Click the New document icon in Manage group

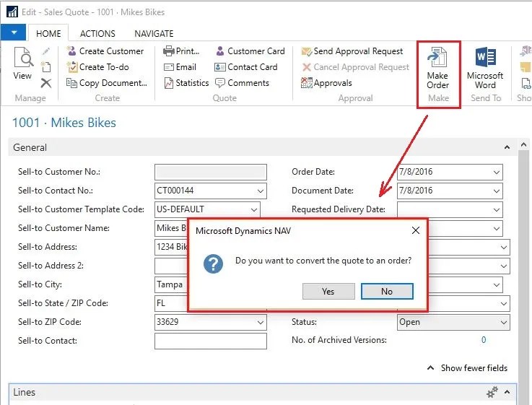(x=45, y=67)
